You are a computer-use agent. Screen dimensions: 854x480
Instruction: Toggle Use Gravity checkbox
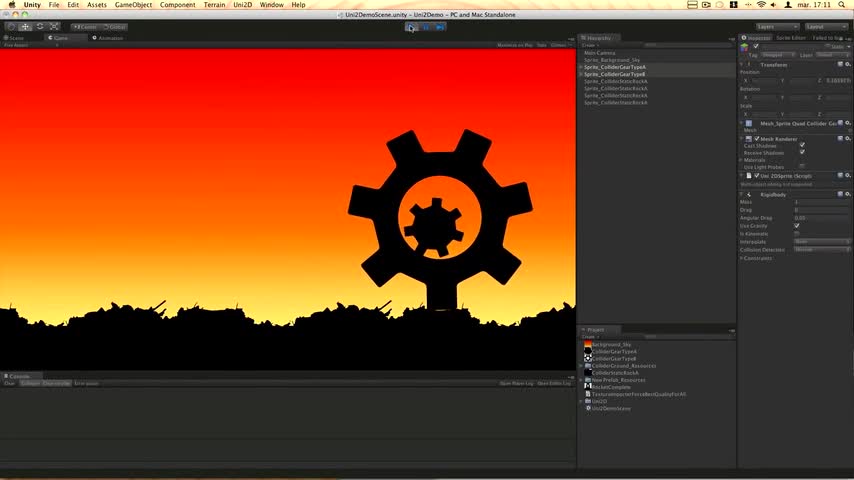coord(797,226)
